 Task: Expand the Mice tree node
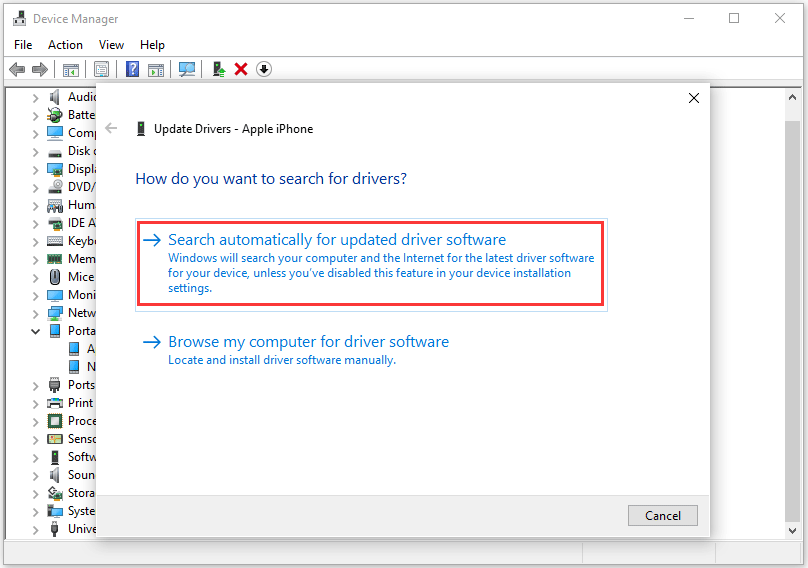coord(36,277)
